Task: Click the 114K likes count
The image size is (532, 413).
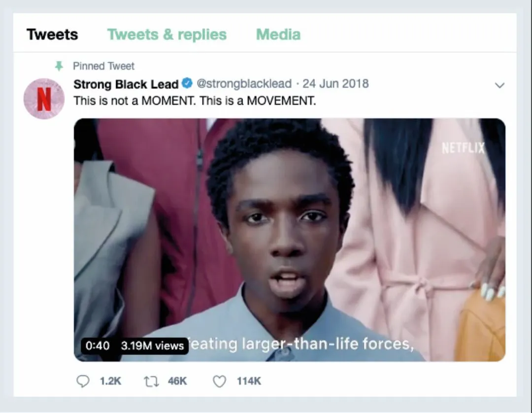Action: point(249,381)
